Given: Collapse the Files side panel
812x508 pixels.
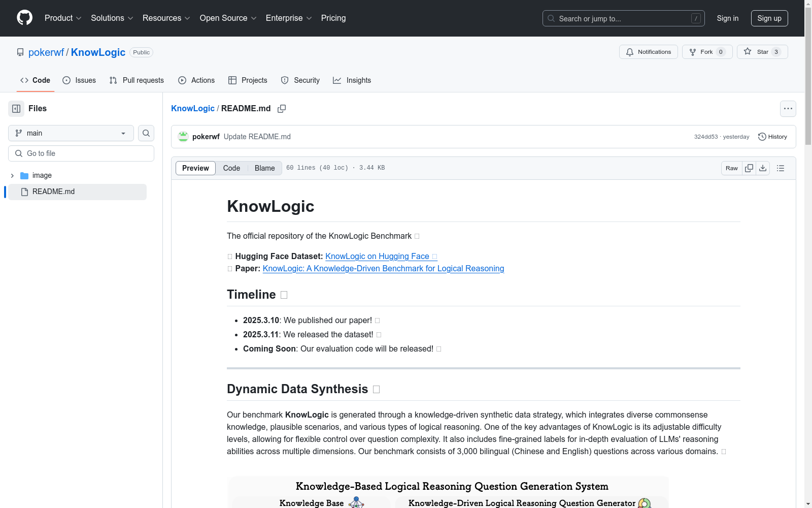Looking at the screenshot, I should pos(16,109).
